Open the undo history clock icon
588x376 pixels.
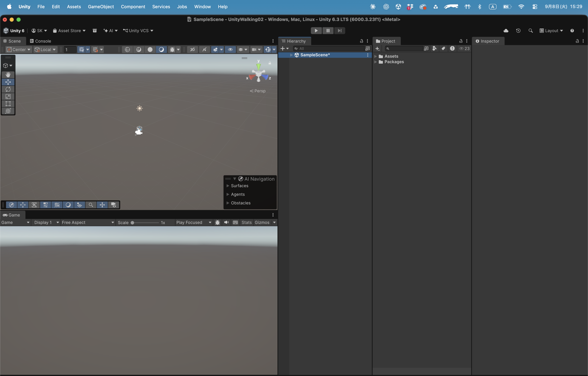518,31
